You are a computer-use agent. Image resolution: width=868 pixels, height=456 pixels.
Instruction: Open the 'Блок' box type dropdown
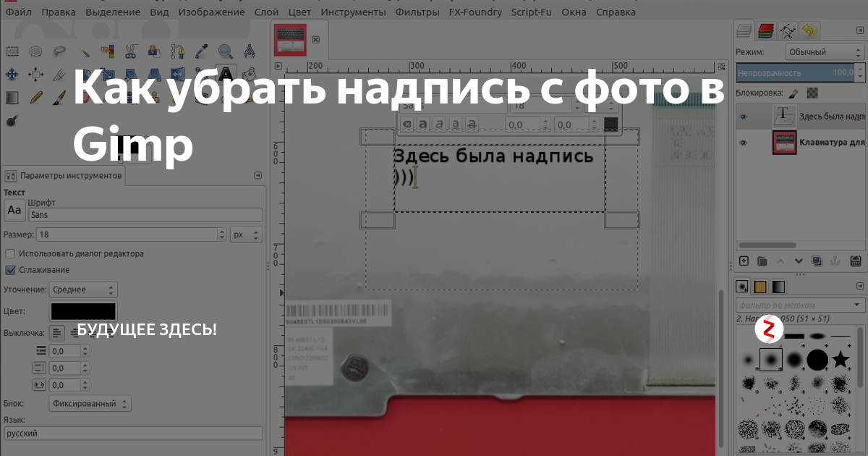pyautogui.click(x=90, y=403)
